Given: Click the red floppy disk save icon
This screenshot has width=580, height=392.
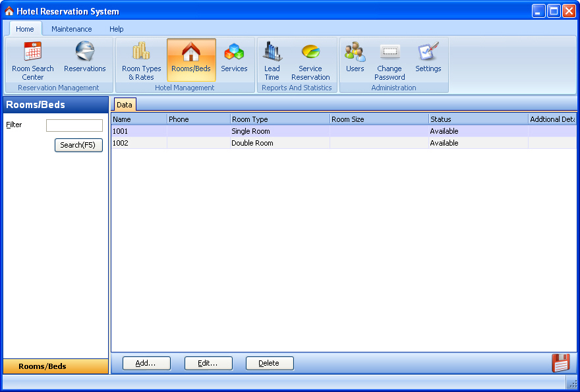Looking at the screenshot, I should [560, 363].
